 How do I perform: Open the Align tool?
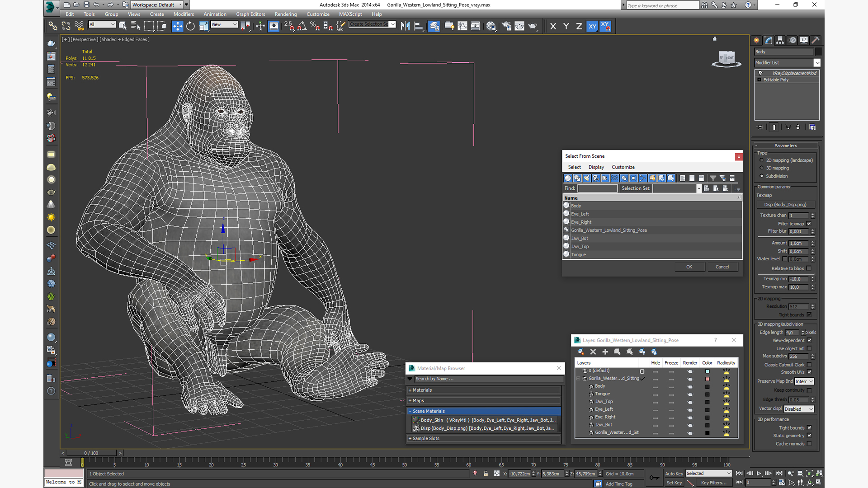coord(418,26)
